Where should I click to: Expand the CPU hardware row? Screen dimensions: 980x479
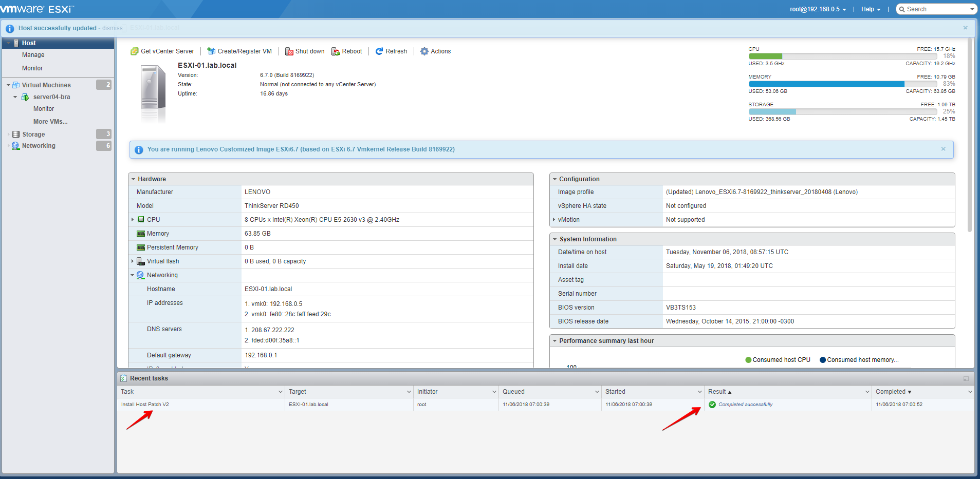[133, 220]
